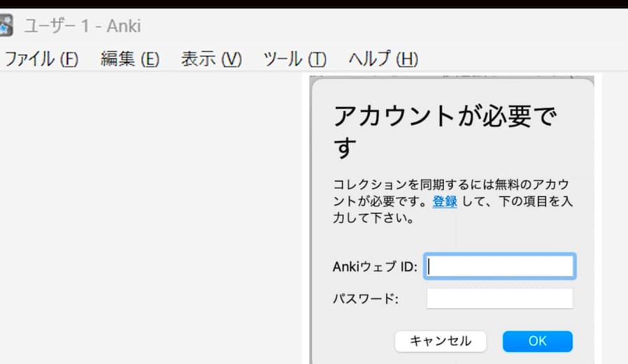628x364 pixels.
Task: Follow the 登録 registration link
Action: (x=445, y=201)
